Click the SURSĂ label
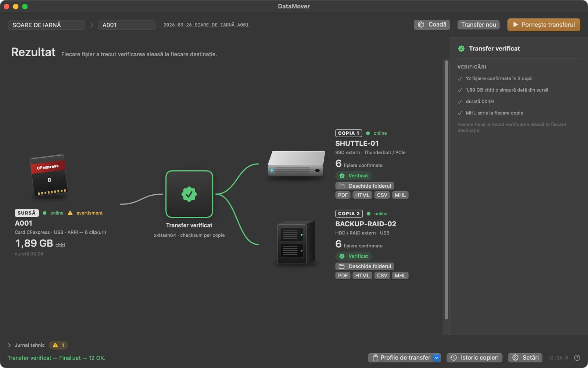 [27, 213]
